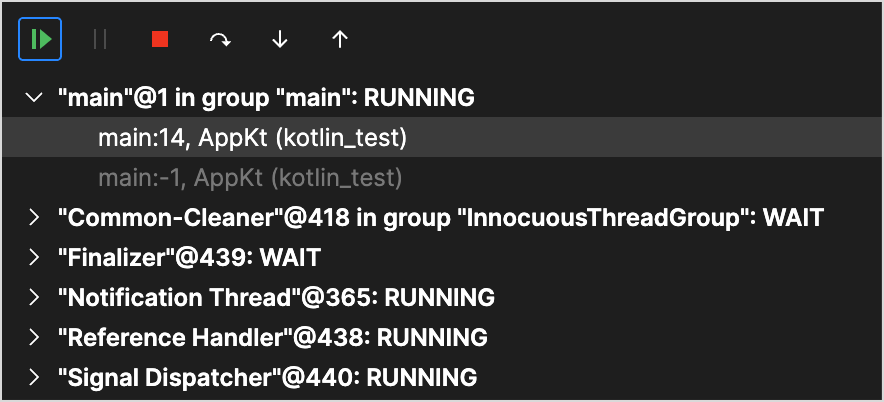
Task: Select "Signal Dispatcher"@440 row
Action: (268, 378)
